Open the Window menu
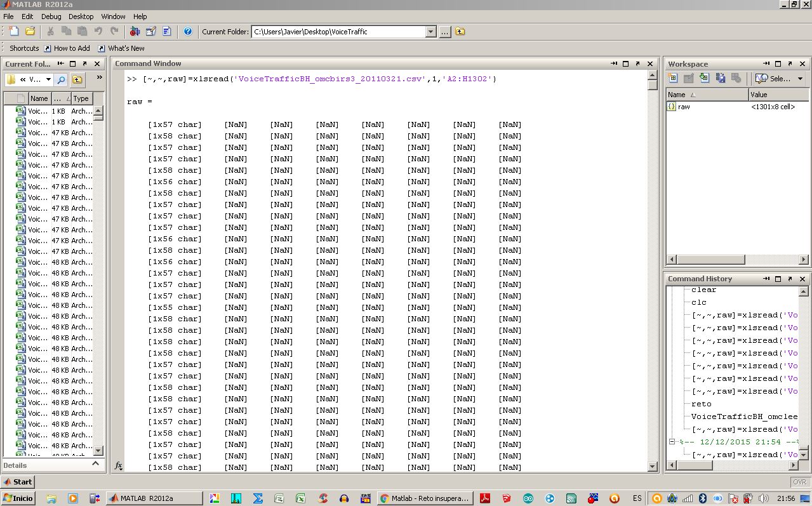 [113, 17]
